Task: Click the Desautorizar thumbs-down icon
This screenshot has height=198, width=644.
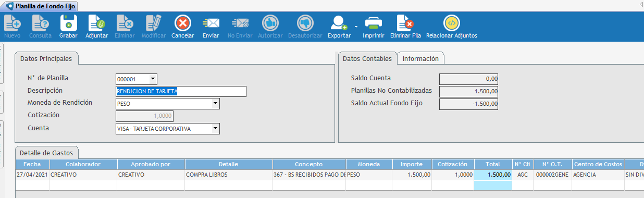Action: tap(305, 23)
